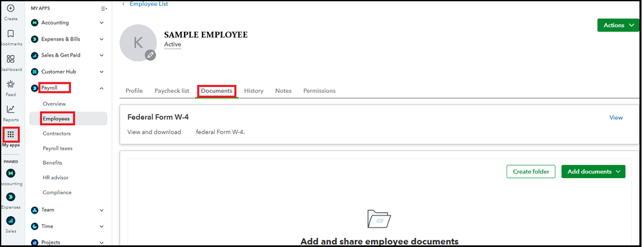
Task: Open pinned Expenses icon in left rail
Action: click(x=11, y=197)
